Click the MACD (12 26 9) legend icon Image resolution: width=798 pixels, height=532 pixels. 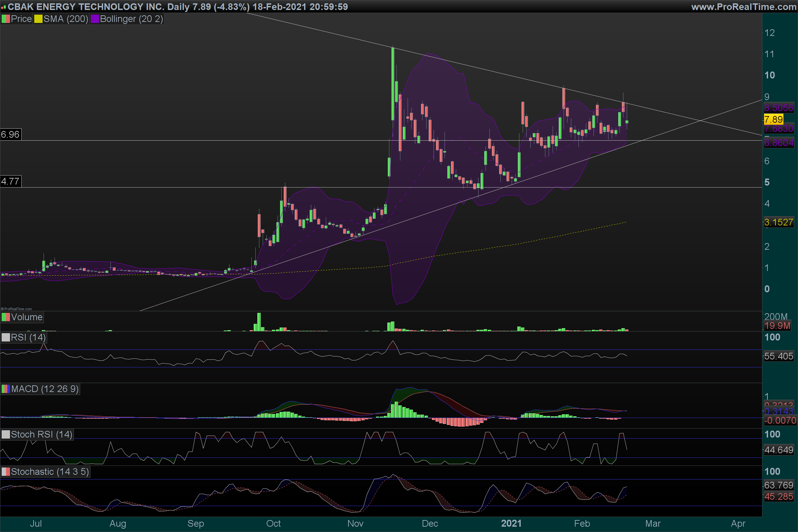(6, 389)
